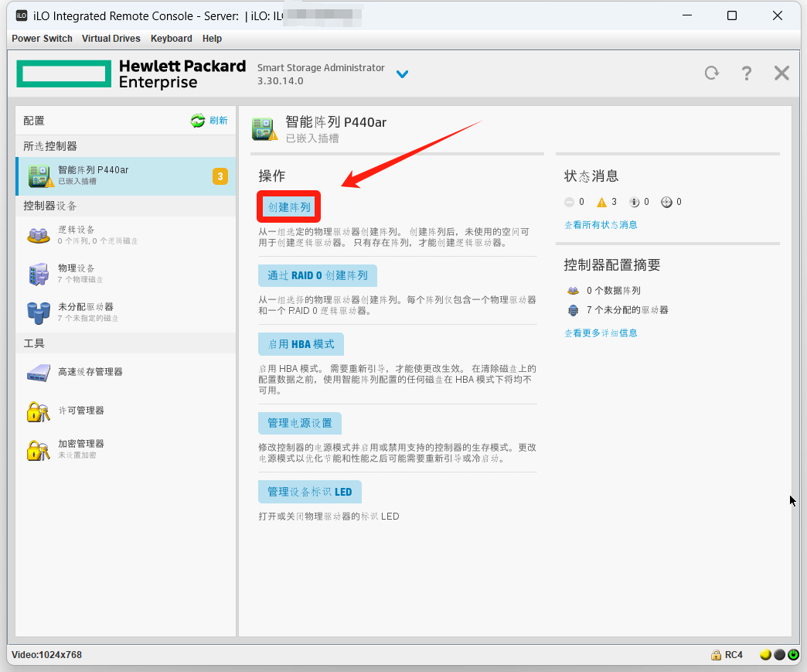This screenshot has width=807, height=672.
Task: Open help via question mark icon
Action: (x=746, y=73)
